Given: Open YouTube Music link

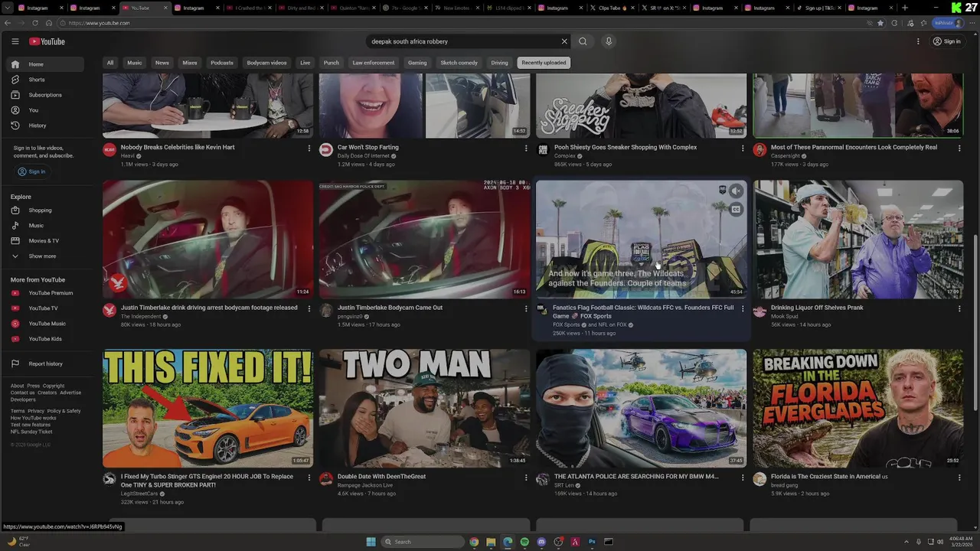Looking at the screenshot, I should (x=46, y=324).
